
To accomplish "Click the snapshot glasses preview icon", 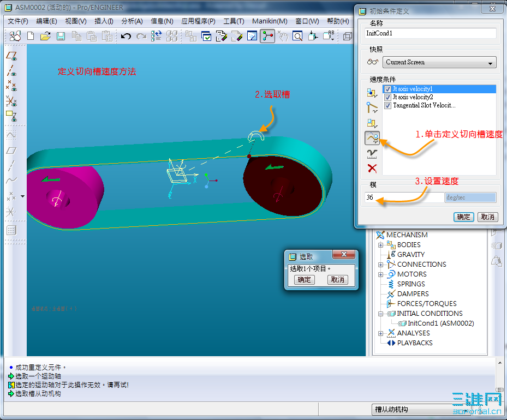I will pos(373,62).
